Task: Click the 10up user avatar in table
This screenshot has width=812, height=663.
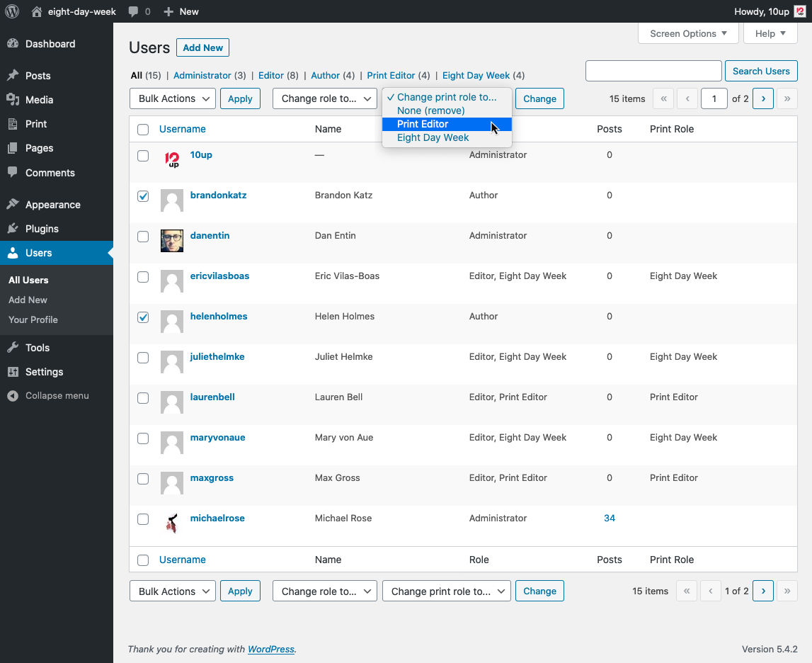Action: pyautogui.click(x=172, y=160)
